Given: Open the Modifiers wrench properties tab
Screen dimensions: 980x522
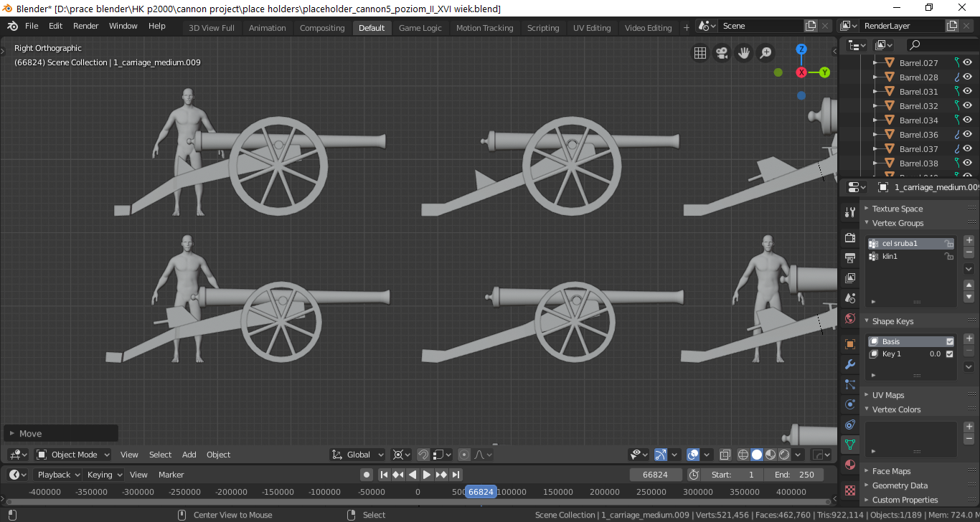Looking at the screenshot, I should pyautogui.click(x=850, y=364).
